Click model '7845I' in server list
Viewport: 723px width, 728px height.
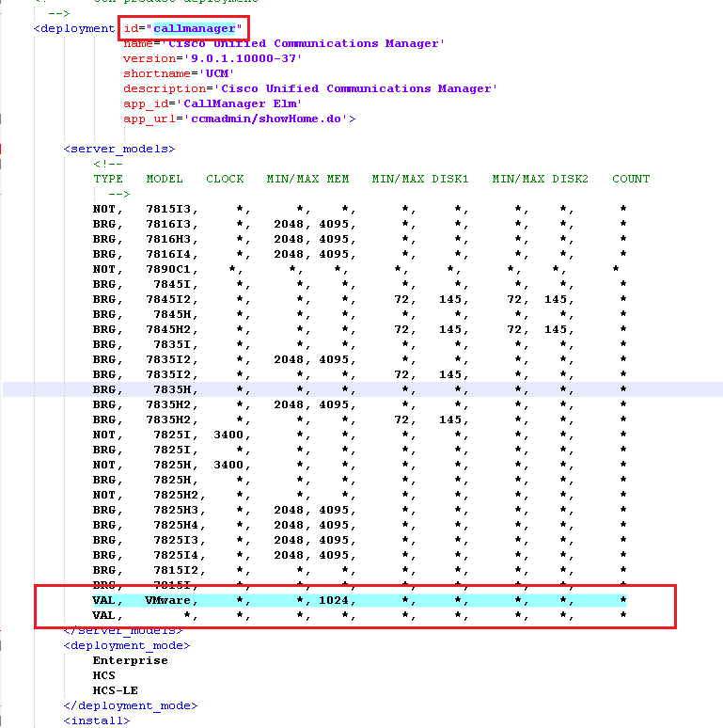tap(172, 284)
